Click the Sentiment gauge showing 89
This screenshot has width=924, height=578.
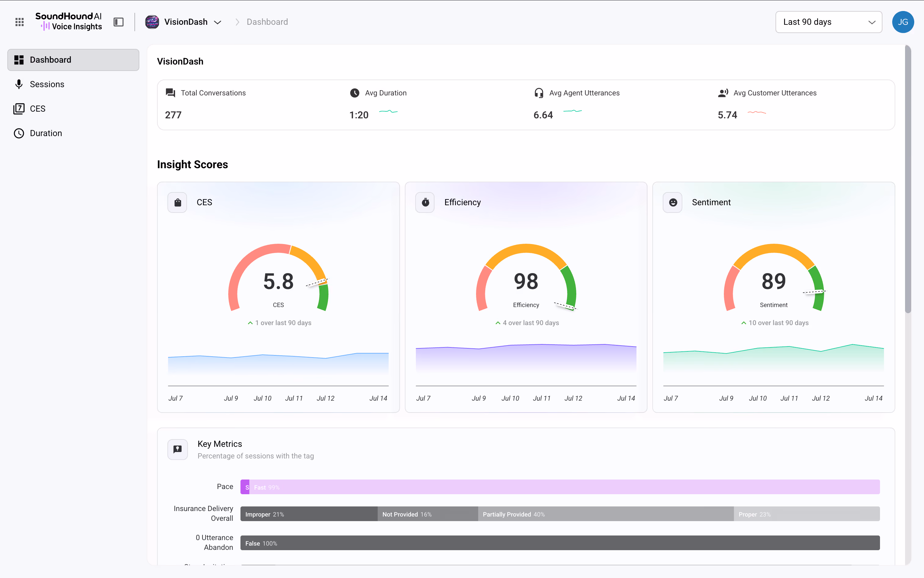[x=774, y=278]
